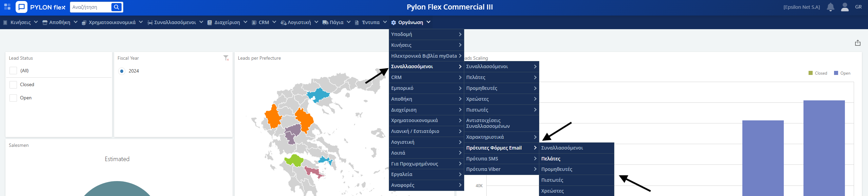The width and height of the screenshot is (868, 196).
Task: Open the Λοιπά menu item
Action: click(427, 153)
